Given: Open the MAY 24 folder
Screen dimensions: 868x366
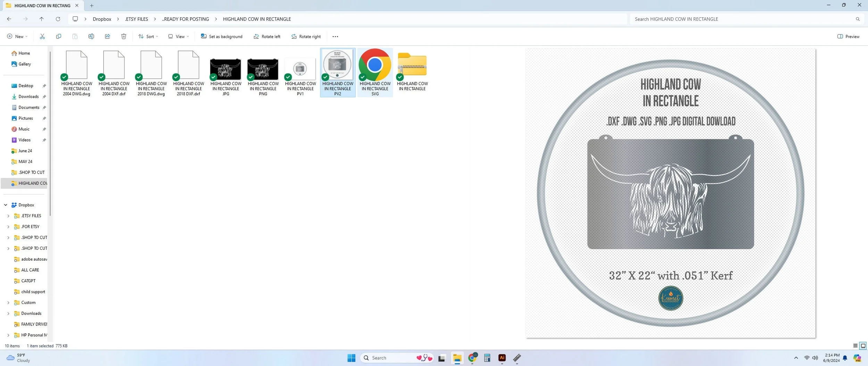Looking at the screenshot, I should click(x=25, y=162).
